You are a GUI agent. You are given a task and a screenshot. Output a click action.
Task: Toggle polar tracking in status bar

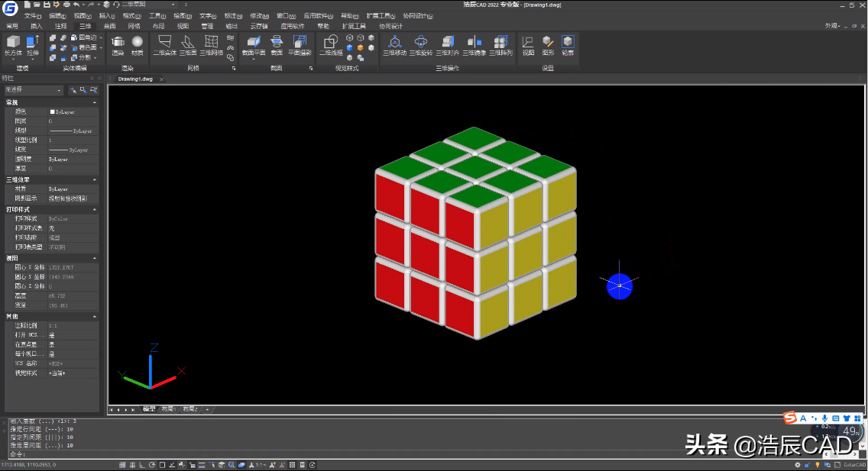[x=152, y=465]
